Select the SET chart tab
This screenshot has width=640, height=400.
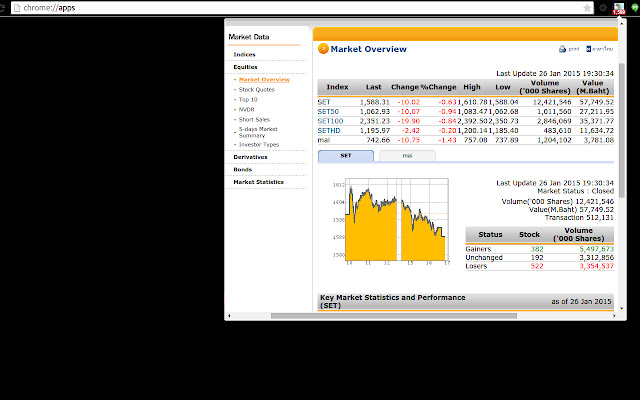point(346,156)
